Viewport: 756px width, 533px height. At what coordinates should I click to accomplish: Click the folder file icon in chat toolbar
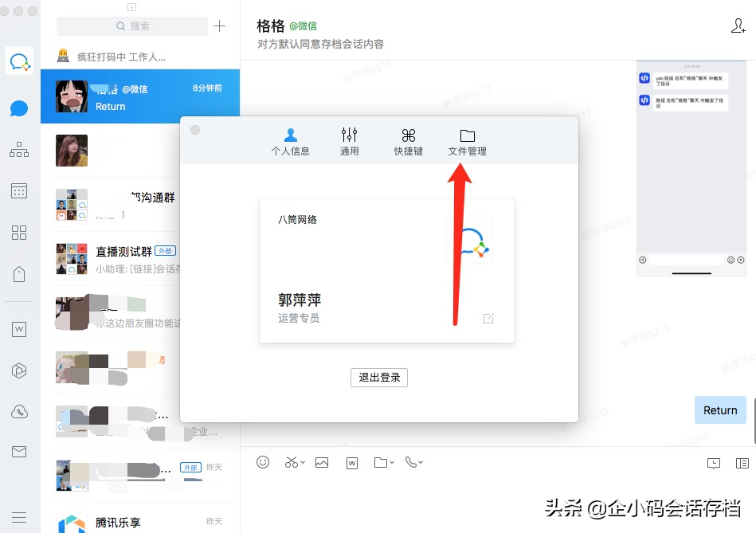(381, 462)
